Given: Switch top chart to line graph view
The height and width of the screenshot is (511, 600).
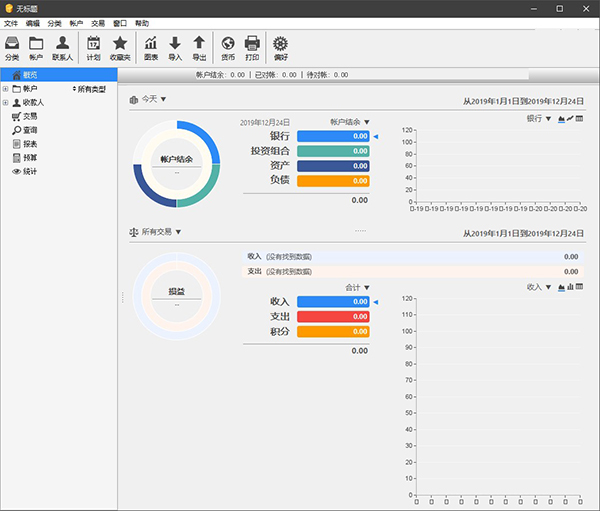Looking at the screenshot, I should click(x=570, y=119).
